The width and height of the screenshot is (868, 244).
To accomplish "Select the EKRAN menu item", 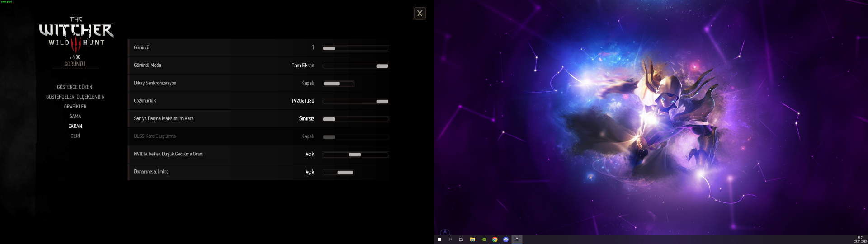I will tap(75, 126).
